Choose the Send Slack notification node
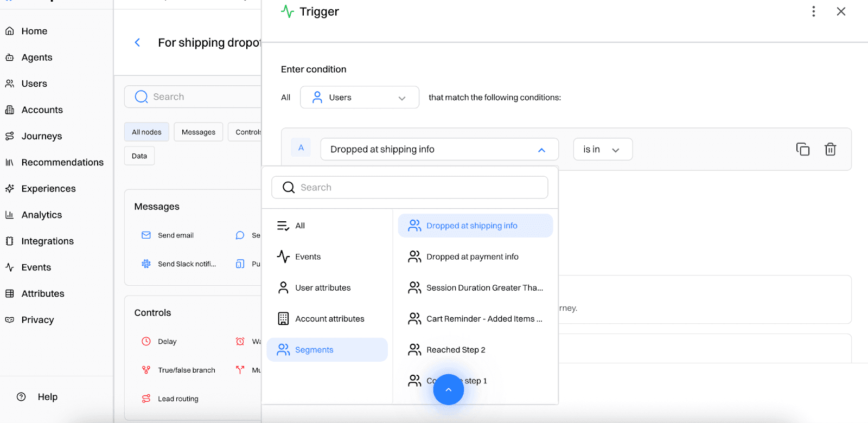 pyautogui.click(x=186, y=264)
